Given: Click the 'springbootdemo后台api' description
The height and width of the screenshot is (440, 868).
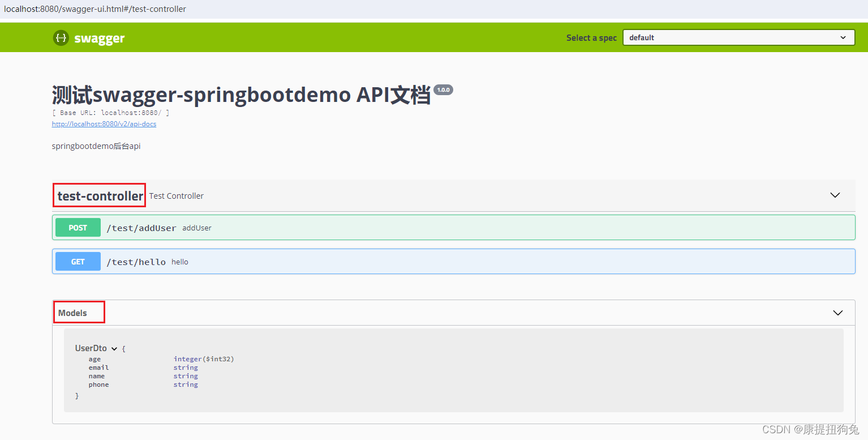Looking at the screenshot, I should coord(96,146).
